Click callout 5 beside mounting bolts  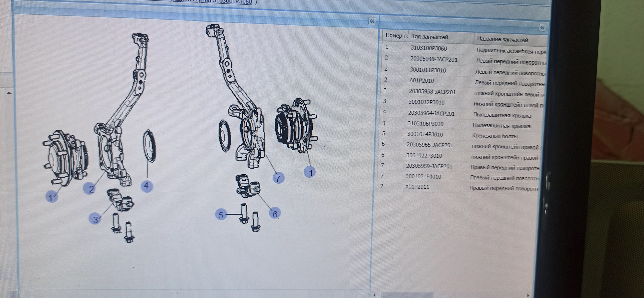[221, 215]
